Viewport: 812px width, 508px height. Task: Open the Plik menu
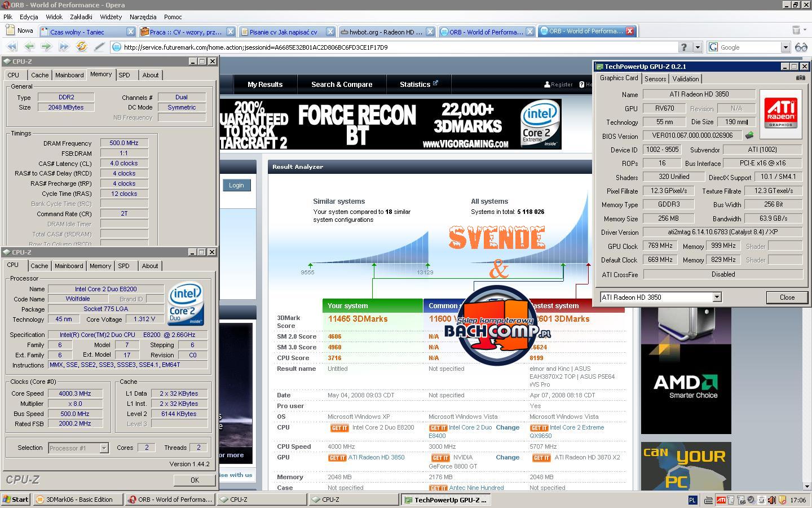pos(8,17)
